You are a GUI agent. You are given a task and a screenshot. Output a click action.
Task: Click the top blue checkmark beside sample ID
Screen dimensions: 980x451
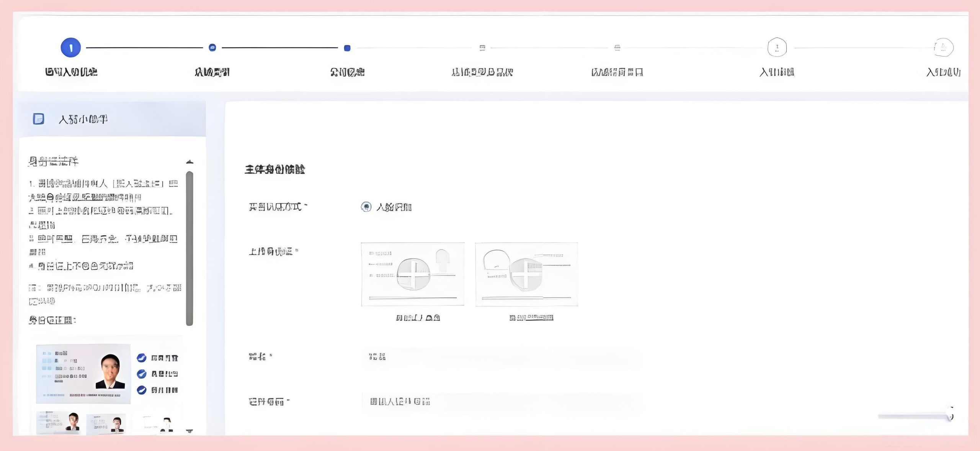pyautogui.click(x=142, y=358)
